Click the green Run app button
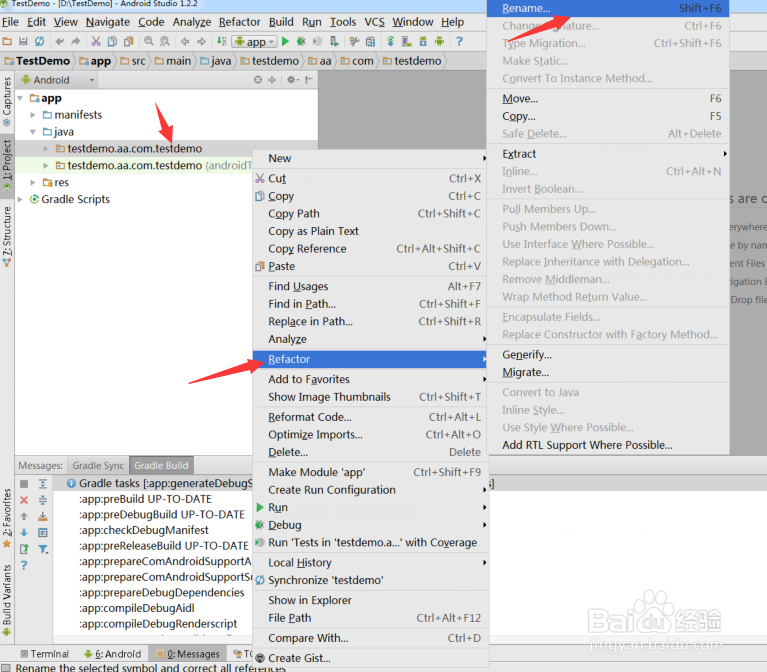Screen dimensions: 767x672 click(286, 42)
